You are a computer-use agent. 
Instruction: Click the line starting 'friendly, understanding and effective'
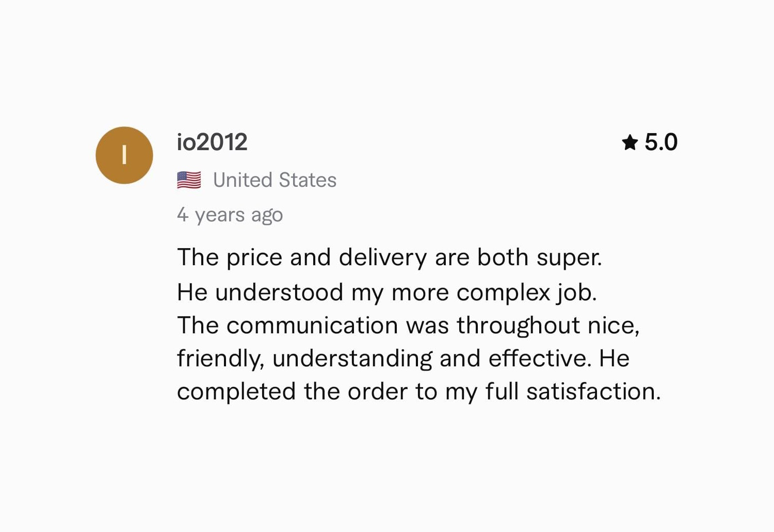(x=404, y=359)
